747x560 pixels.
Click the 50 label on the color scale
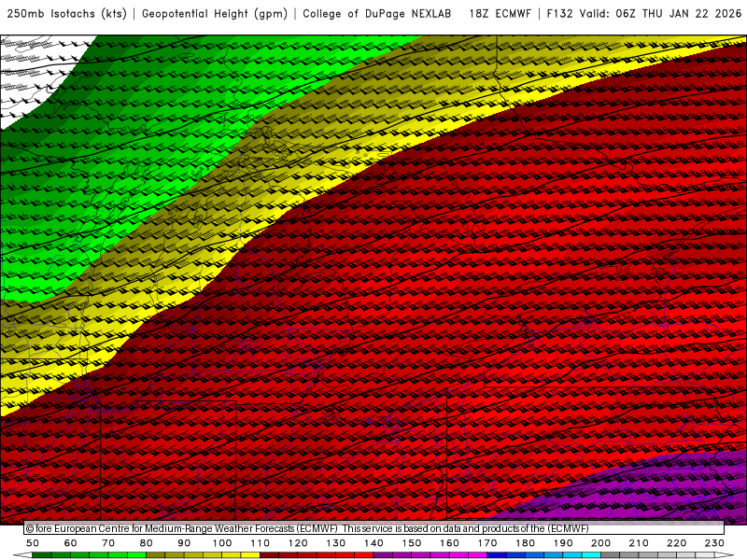pyautogui.click(x=33, y=543)
